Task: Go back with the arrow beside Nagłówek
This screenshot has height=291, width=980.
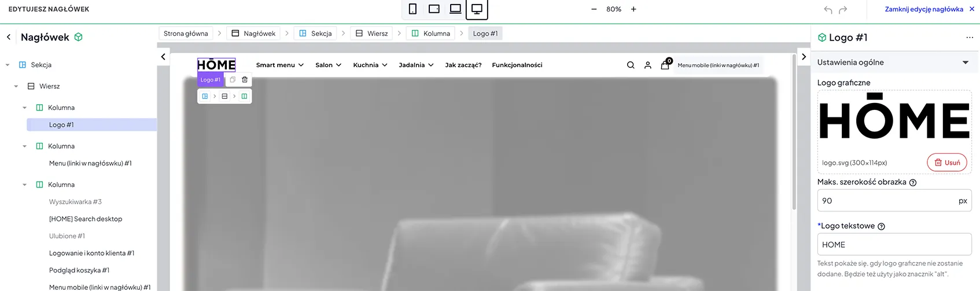Action: pos(9,37)
